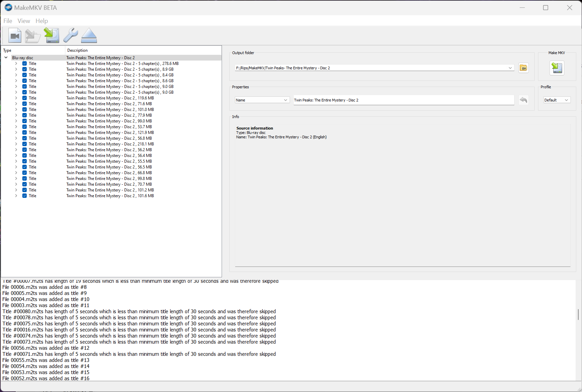Click the Description column header
Viewport: 582px width, 392px height.
point(143,50)
